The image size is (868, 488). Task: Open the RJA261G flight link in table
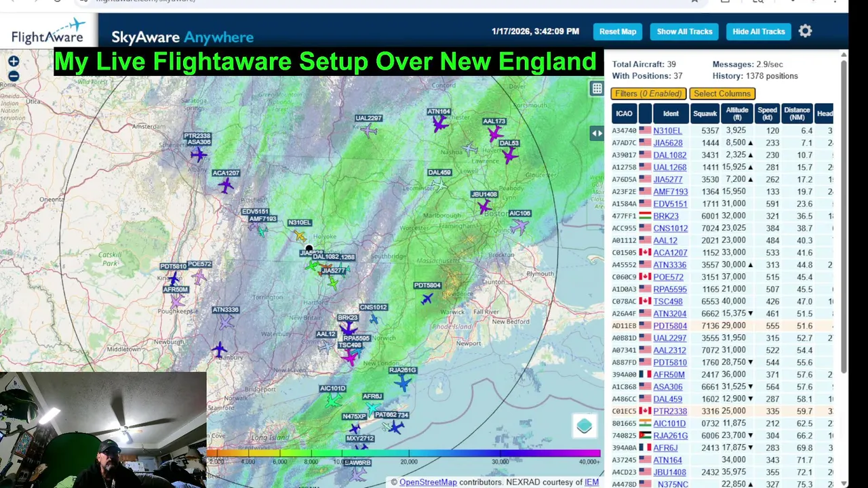click(x=671, y=436)
